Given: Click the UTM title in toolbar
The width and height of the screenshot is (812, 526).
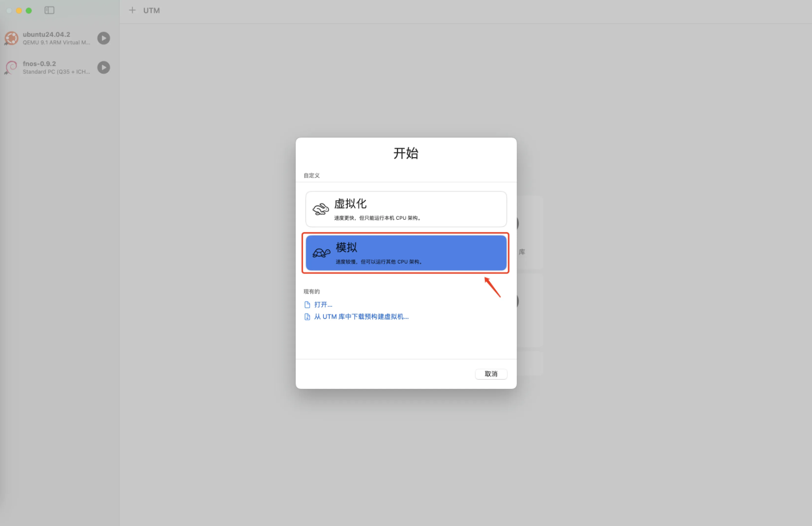Looking at the screenshot, I should tap(151, 10).
